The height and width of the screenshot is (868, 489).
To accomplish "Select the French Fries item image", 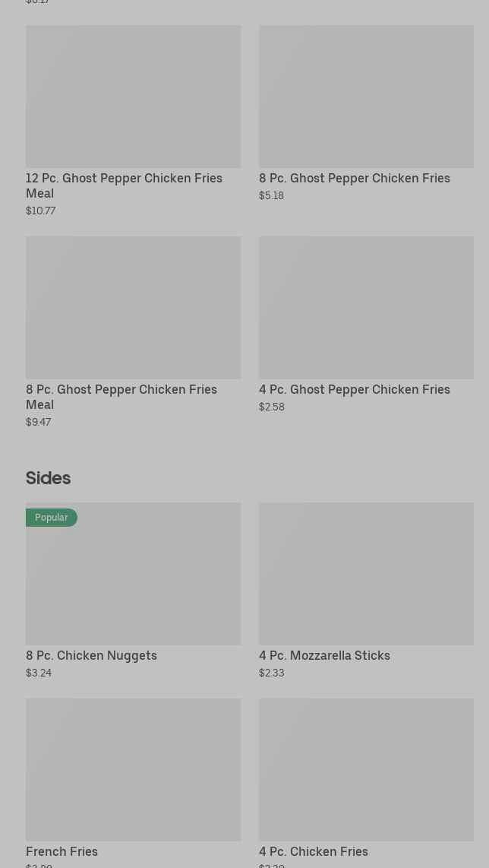I will coord(133,769).
